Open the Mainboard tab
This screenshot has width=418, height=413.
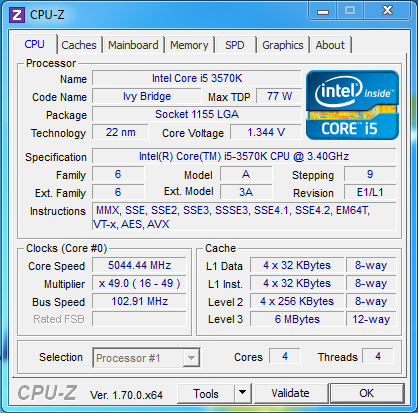(133, 45)
